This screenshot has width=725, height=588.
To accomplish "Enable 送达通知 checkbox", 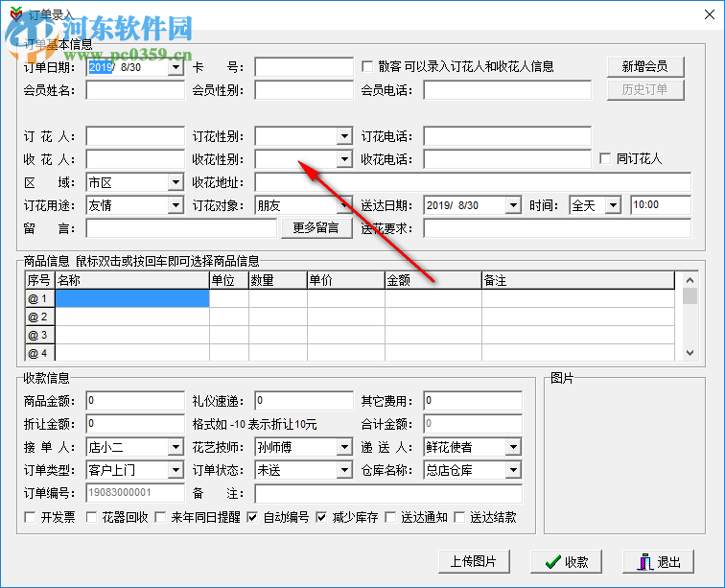I will (390, 517).
